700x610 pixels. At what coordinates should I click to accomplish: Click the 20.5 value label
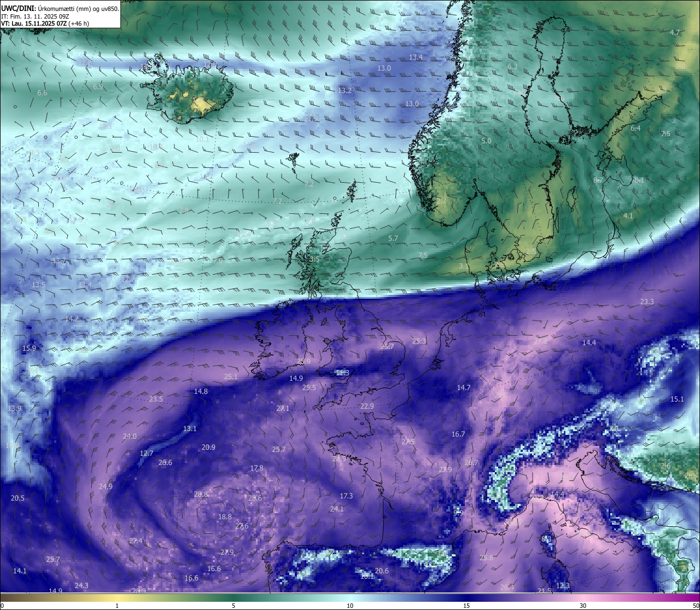pyautogui.click(x=17, y=498)
